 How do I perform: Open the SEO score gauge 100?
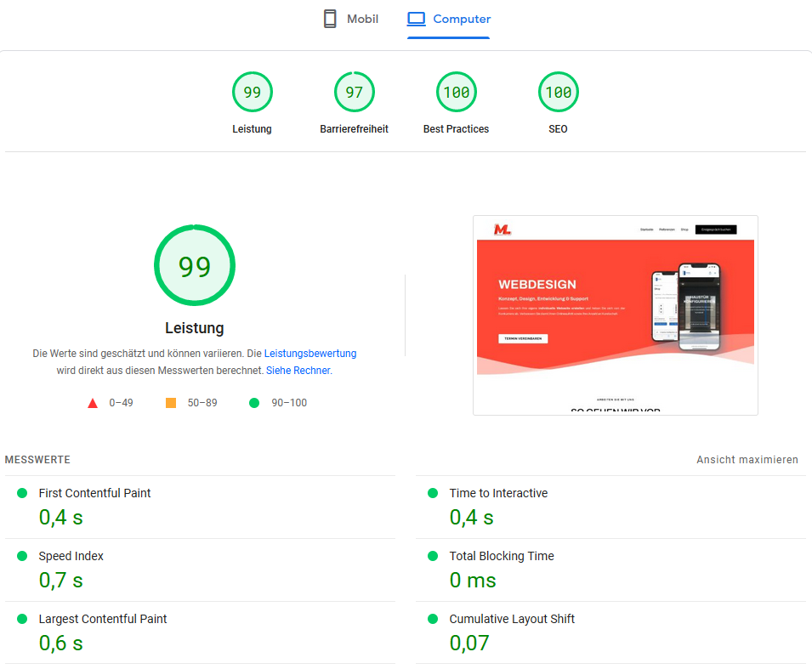pyautogui.click(x=559, y=92)
